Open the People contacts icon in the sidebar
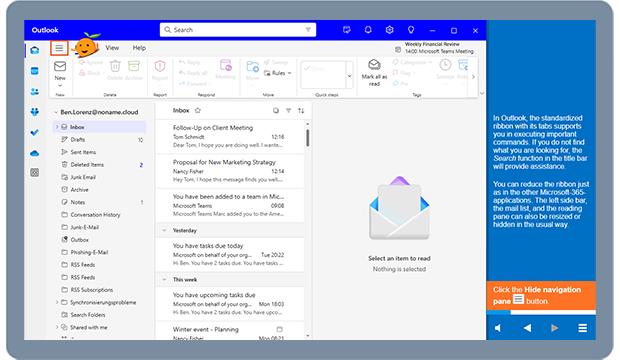The image size is (620, 360). pyautogui.click(x=35, y=91)
